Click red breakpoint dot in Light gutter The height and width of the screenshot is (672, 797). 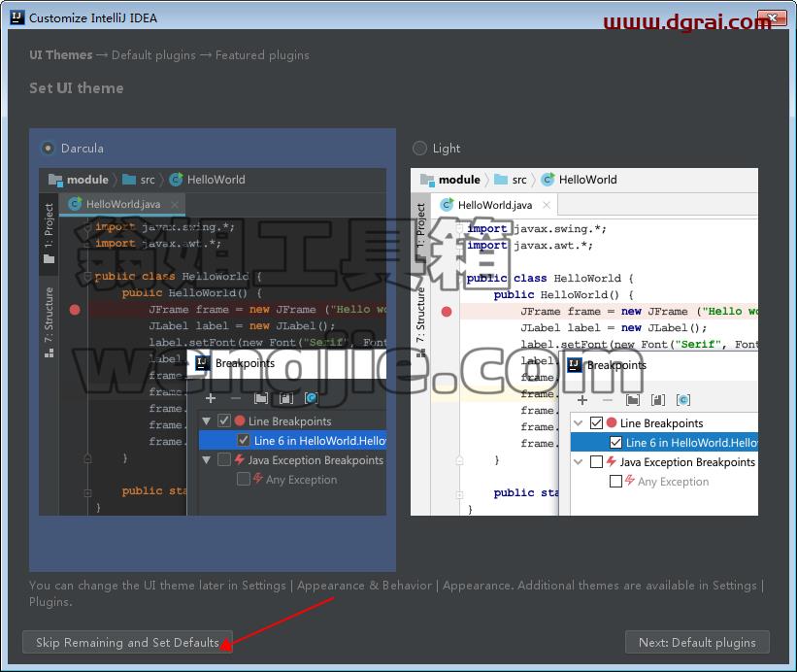[x=447, y=312]
